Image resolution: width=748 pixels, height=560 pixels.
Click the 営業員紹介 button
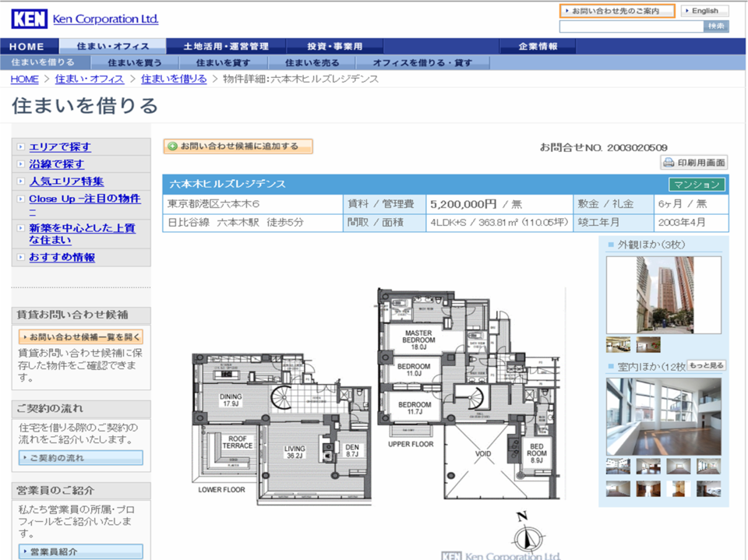pyautogui.click(x=80, y=552)
